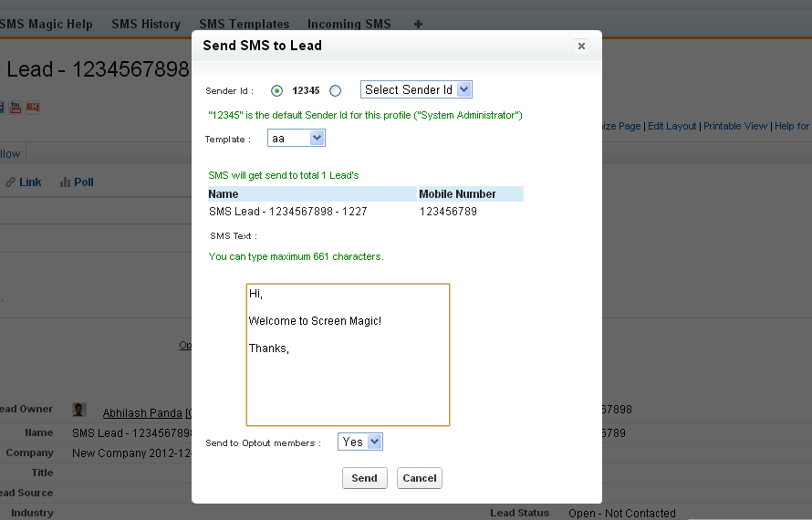Click the Name column header
The image size is (812, 520).
click(312, 194)
